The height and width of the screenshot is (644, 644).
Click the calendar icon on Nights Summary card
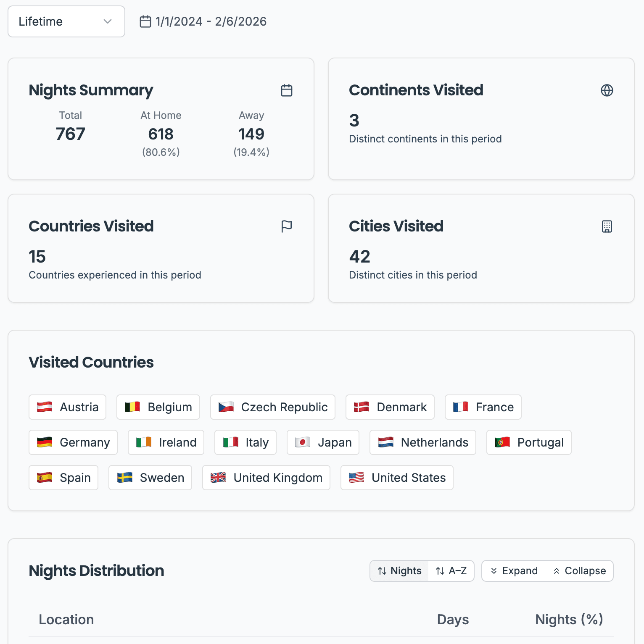coord(287,90)
